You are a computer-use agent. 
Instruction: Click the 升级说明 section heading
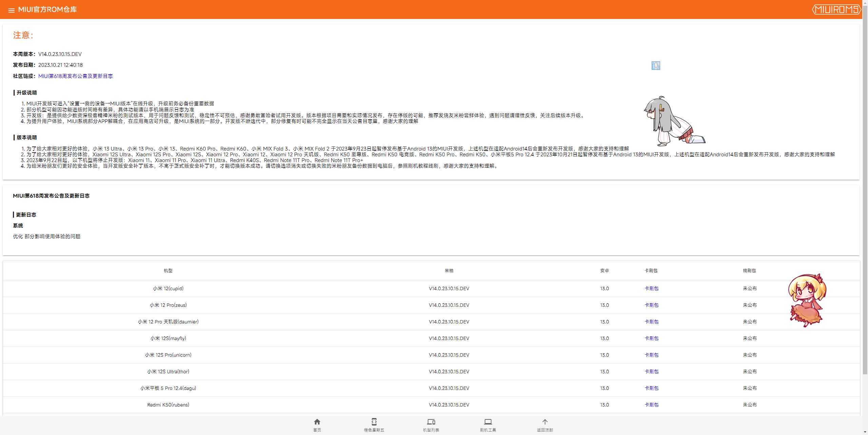tap(26, 93)
